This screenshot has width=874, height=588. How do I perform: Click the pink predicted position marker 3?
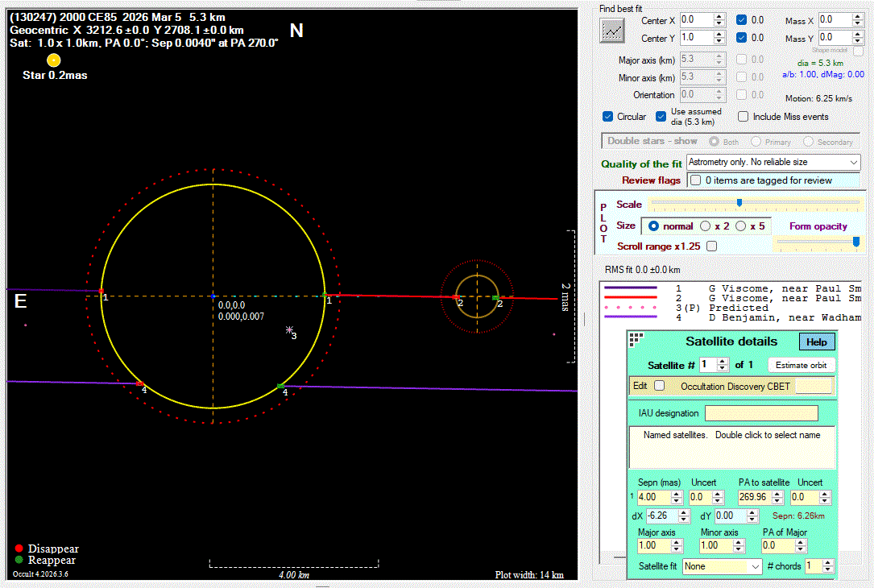click(290, 329)
